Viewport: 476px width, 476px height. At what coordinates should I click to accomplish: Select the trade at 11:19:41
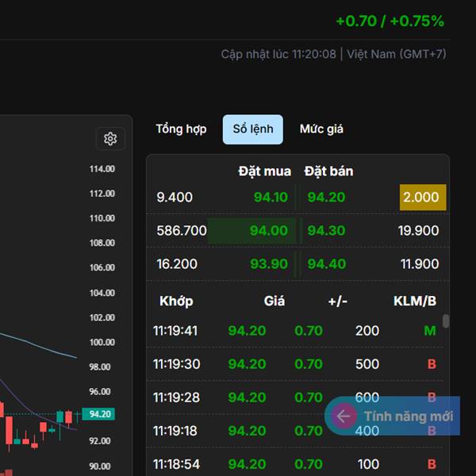click(x=295, y=331)
